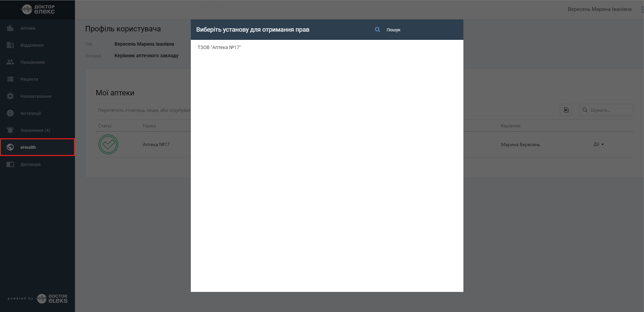
Task: Open the Працівники people icon
Action: [10, 62]
